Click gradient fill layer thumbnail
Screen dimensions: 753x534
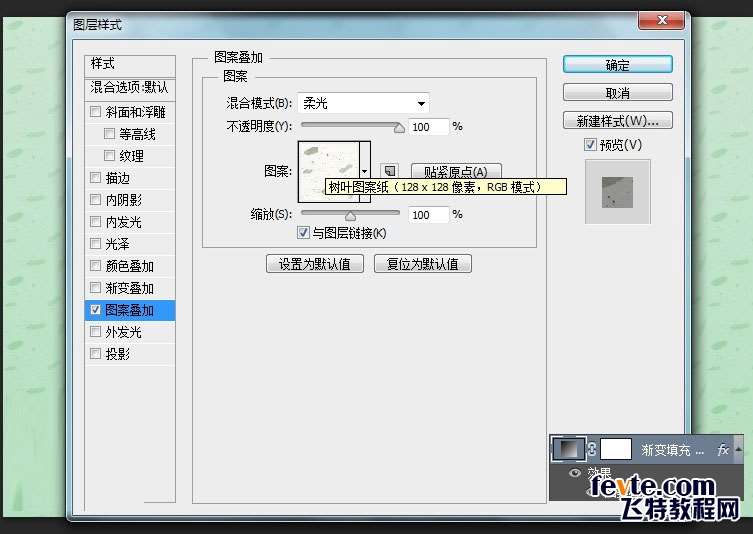569,449
